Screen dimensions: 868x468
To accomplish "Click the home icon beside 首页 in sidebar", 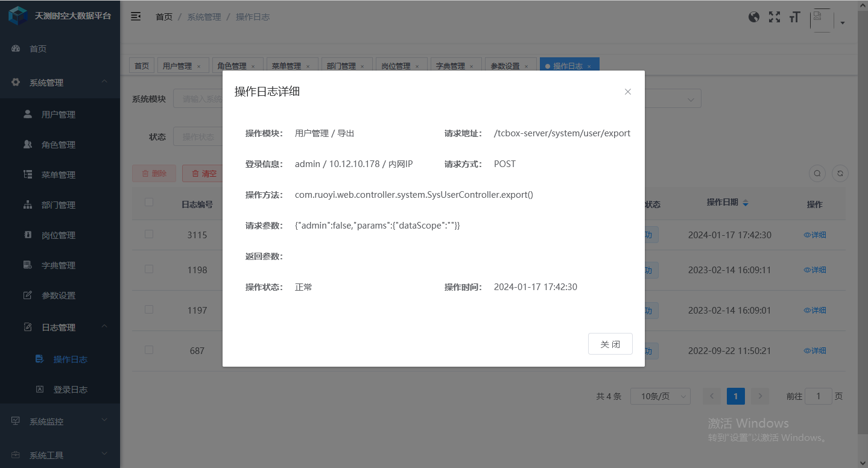I will pos(16,48).
